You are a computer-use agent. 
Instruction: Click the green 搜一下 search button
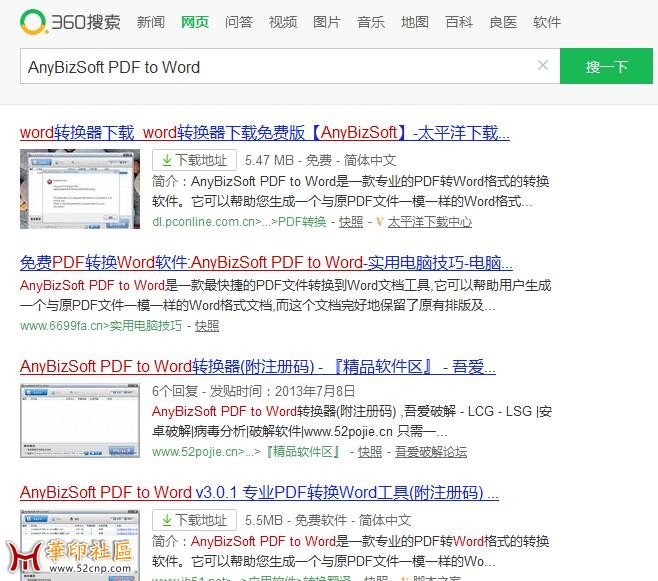tap(606, 66)
